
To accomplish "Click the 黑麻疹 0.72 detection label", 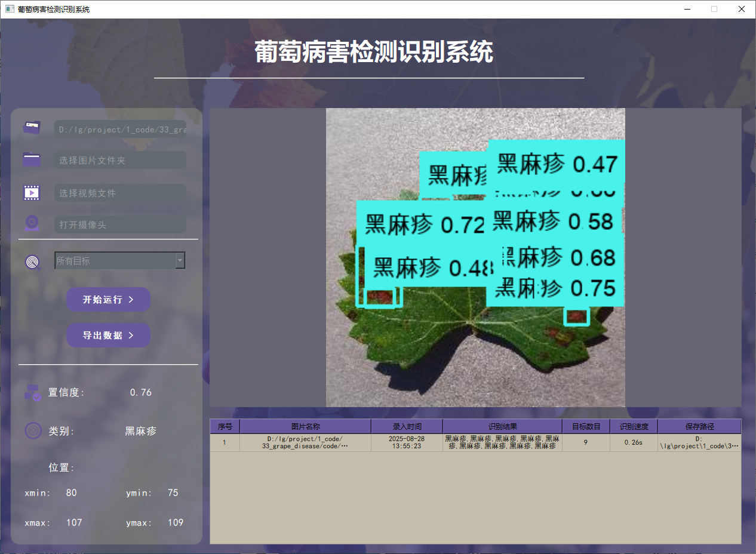I will click(x=422, y=224).
